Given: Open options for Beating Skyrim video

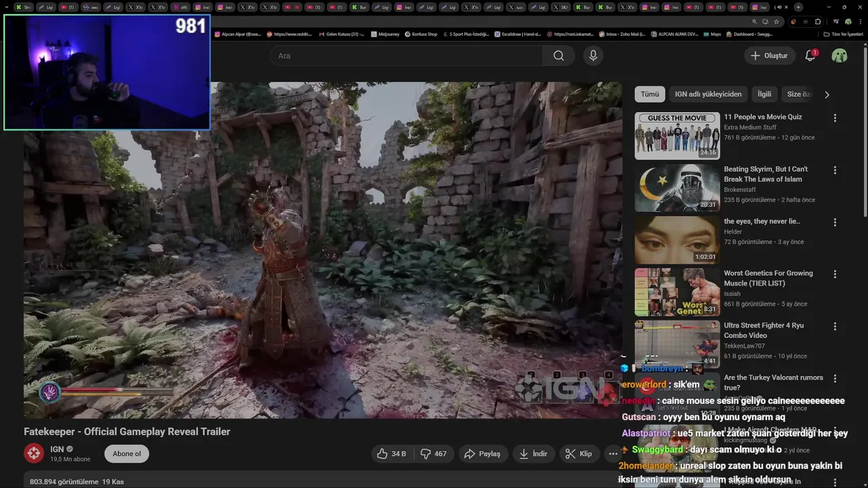Looking at the screenshot, I should click(x=835, y=170).
